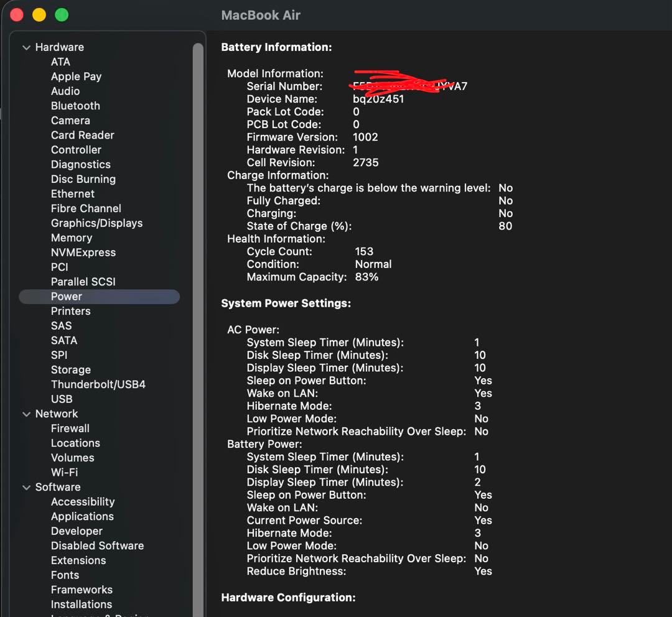Open the NVMExpress item
Screen dimensions: 672x617
83,253
